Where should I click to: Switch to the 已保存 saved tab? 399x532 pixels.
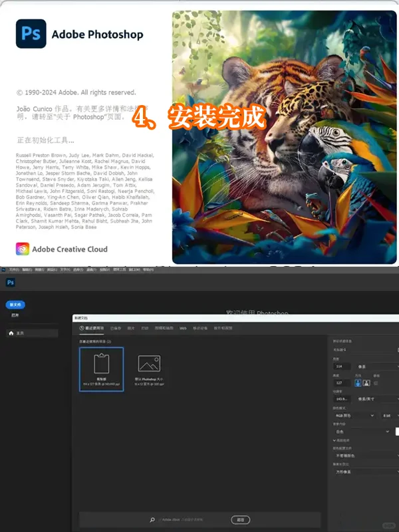pos(116,329)
